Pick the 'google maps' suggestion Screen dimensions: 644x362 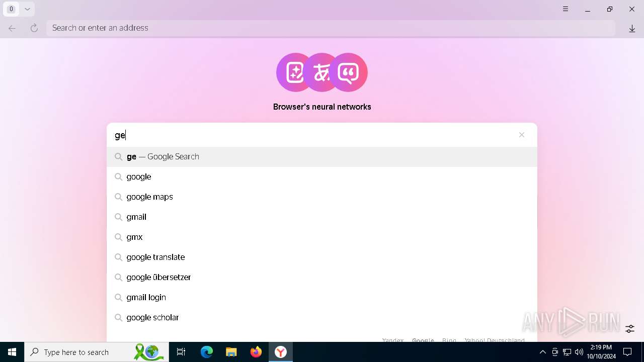(x=322, y=197)
